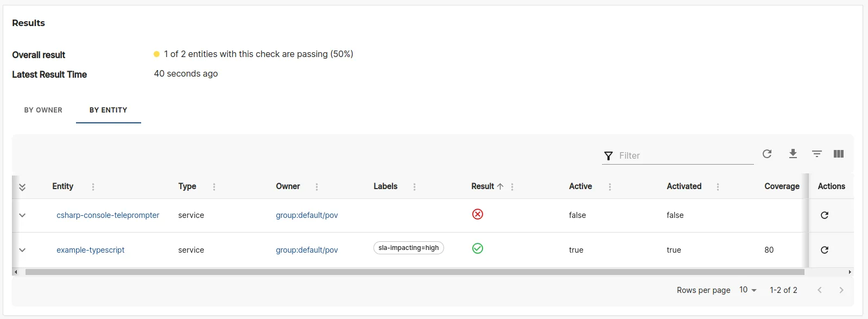This screenshot has width=868, height=319.
Task: Open the Rows per page dropdown
Action: [x=747, y=290]
